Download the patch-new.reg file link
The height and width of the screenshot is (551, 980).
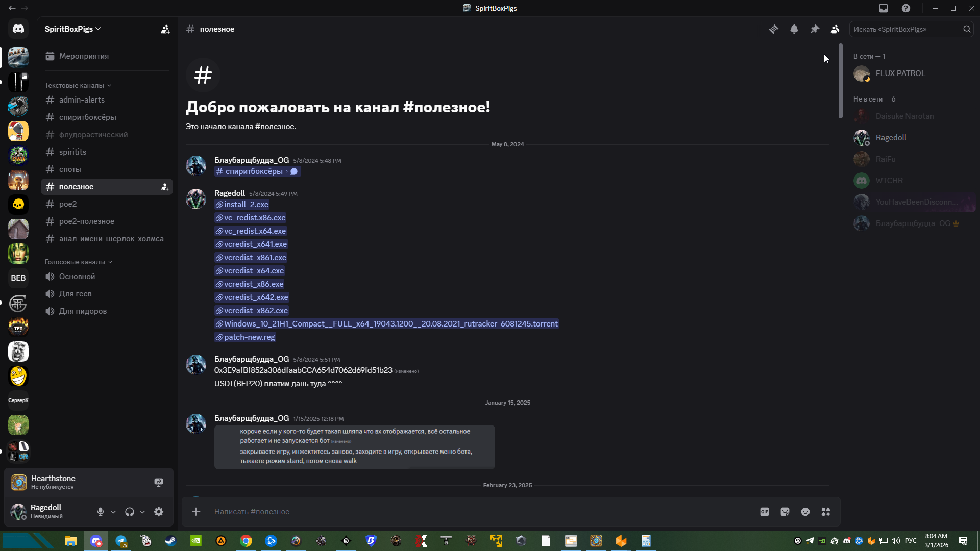click(249, 337)
